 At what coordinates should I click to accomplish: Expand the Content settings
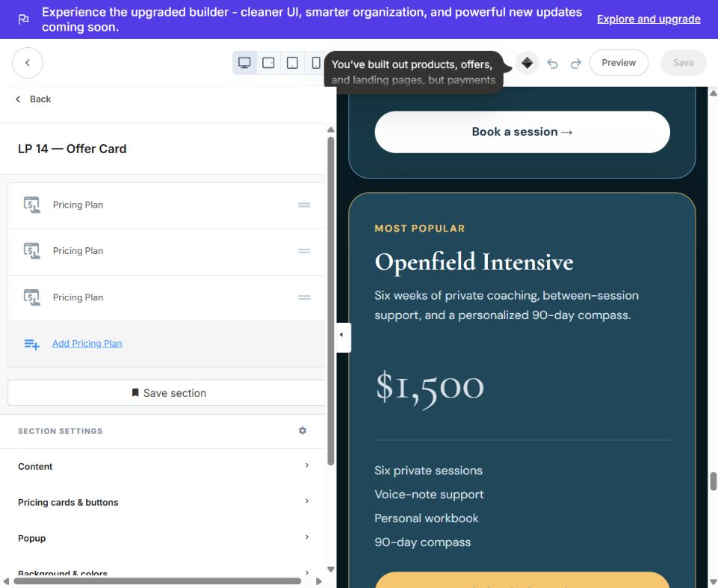[163, 466]
